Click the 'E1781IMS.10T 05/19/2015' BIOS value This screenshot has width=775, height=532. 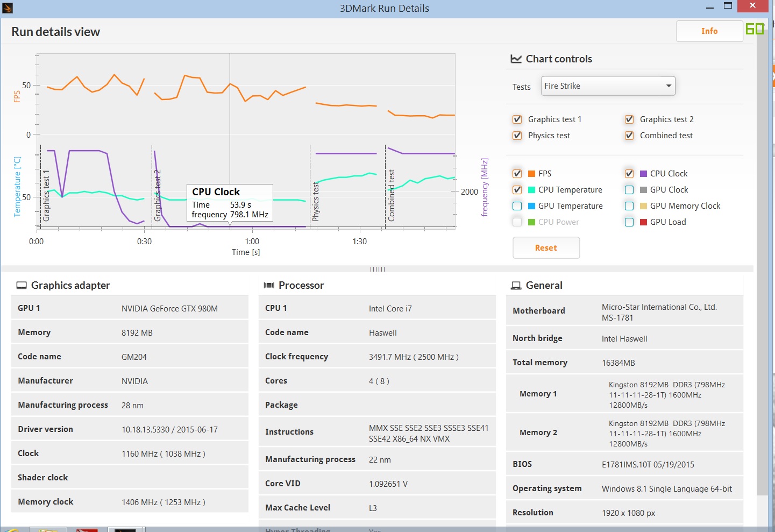(x=648, y=465)
